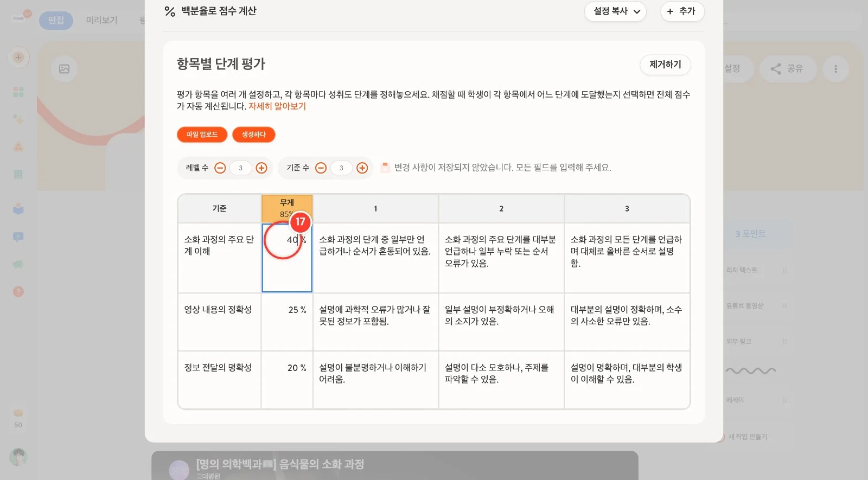Open the user avatar profile in sidebar
This screenshot has height=480, width=868.
18,457
